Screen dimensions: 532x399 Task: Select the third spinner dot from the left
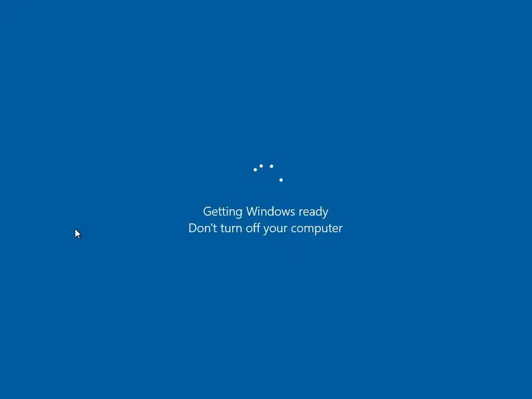tap(271, 166)
